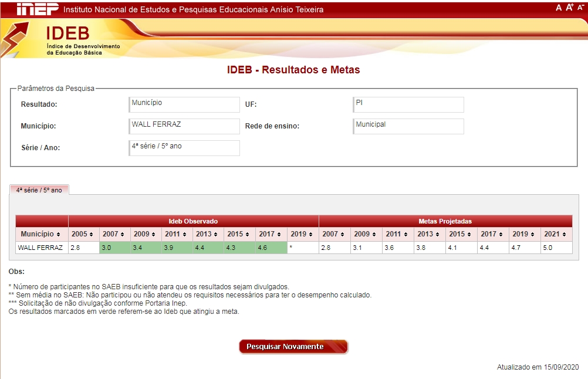Screen dimensions: 588x379
Task: Sort by 2013 Ideb Observado column
Action: coord(208,234)
